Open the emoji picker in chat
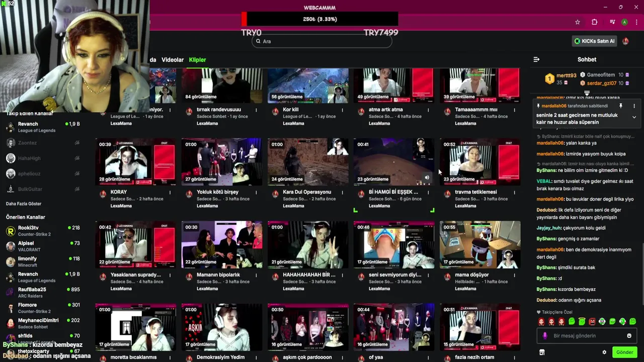This screenshot has height=362, width=644. point(629,336)
